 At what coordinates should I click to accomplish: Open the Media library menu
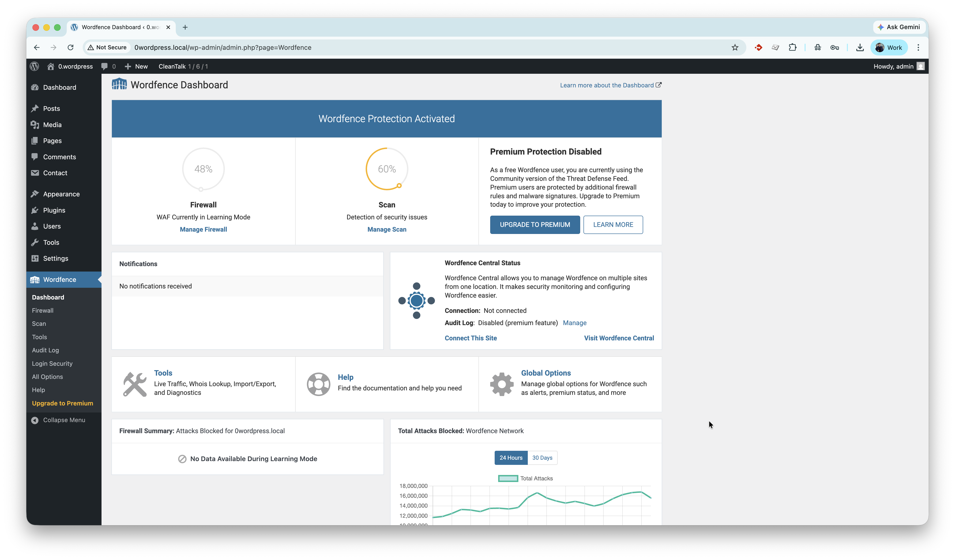coord(52,125)
